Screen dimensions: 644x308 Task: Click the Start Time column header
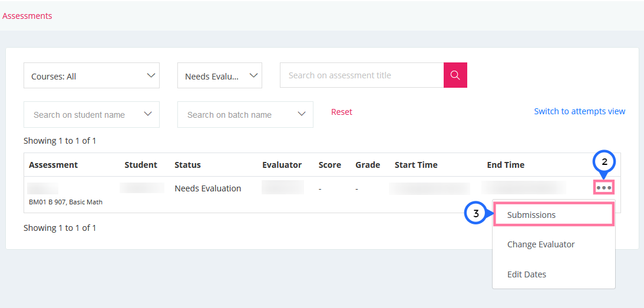[416, 165]
